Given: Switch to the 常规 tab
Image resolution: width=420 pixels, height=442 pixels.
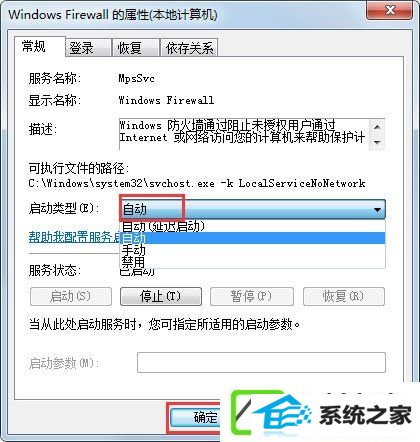Looking at the screenshot, I should tap(39, 46).
